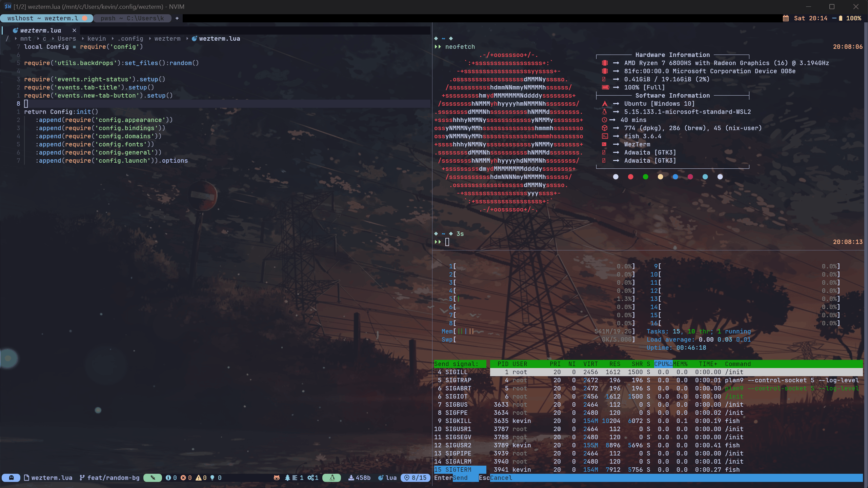Switch to the pwsh C:\Users tab
Image resolution: width=868 pixels, height=488 pixels.
[x=132, y=18]
